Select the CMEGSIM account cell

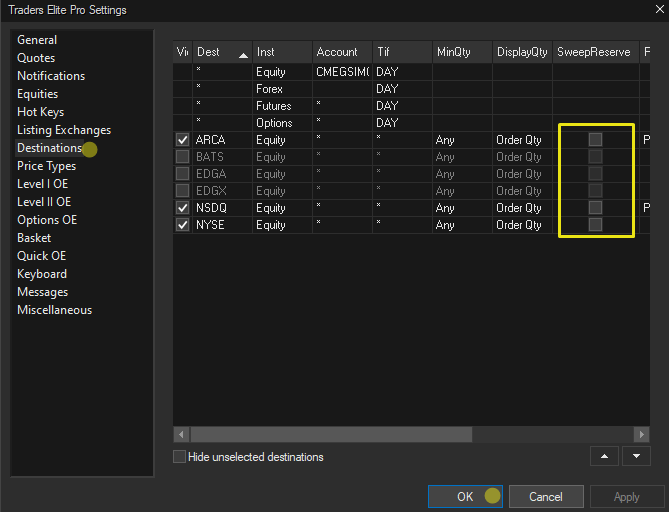tap(342, 72)
